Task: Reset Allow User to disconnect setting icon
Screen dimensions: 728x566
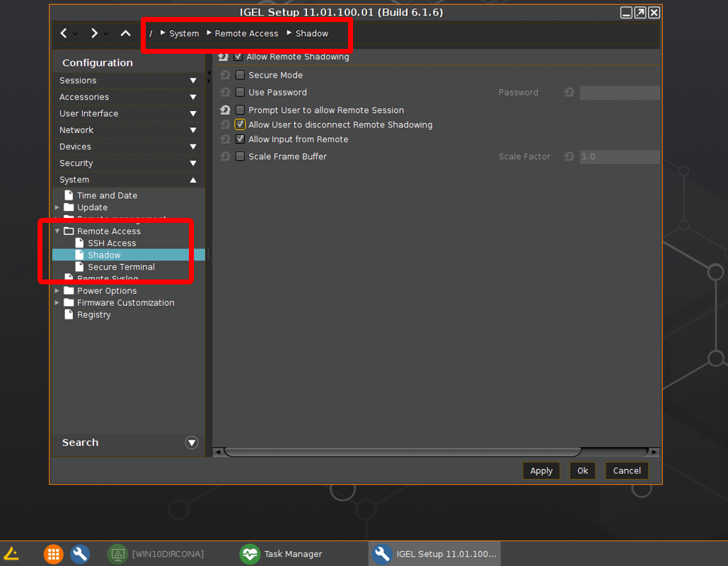Action: click(x=225, y=125)
